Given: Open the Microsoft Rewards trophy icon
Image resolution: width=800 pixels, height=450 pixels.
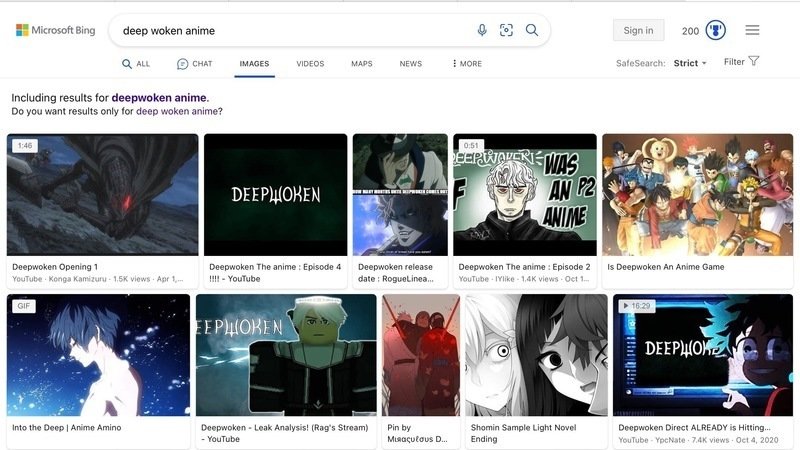Looking at the screenshot, I should pos(716,30).
